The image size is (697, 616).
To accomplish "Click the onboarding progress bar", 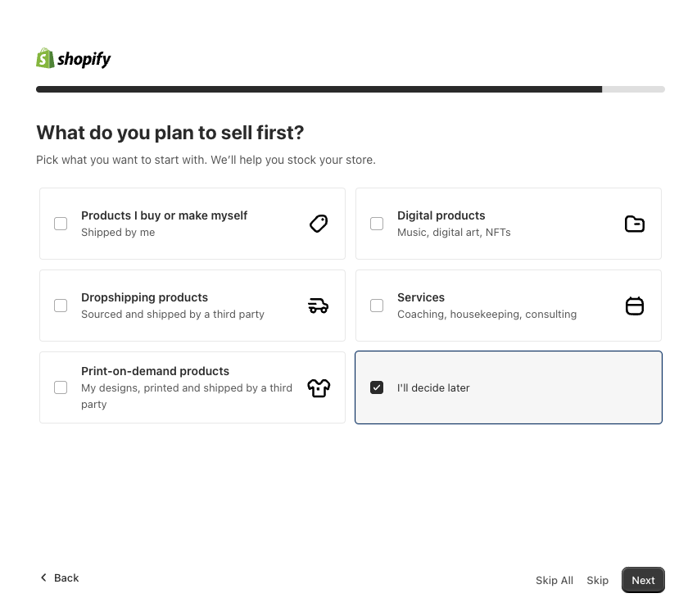I will coord(350,89).
